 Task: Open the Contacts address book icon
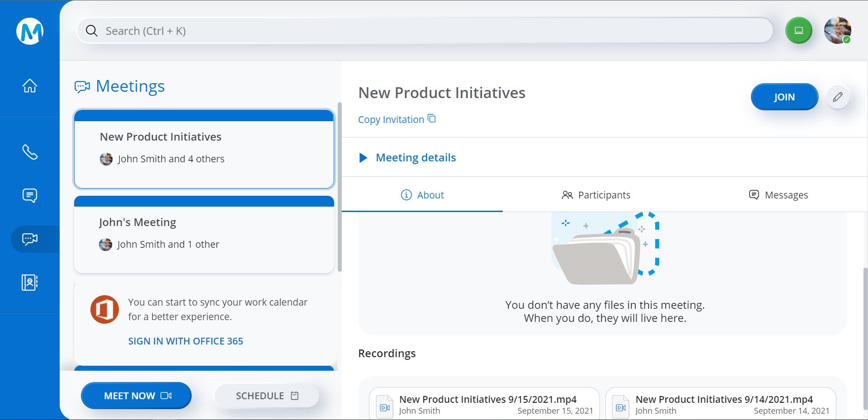click(30, 283)
